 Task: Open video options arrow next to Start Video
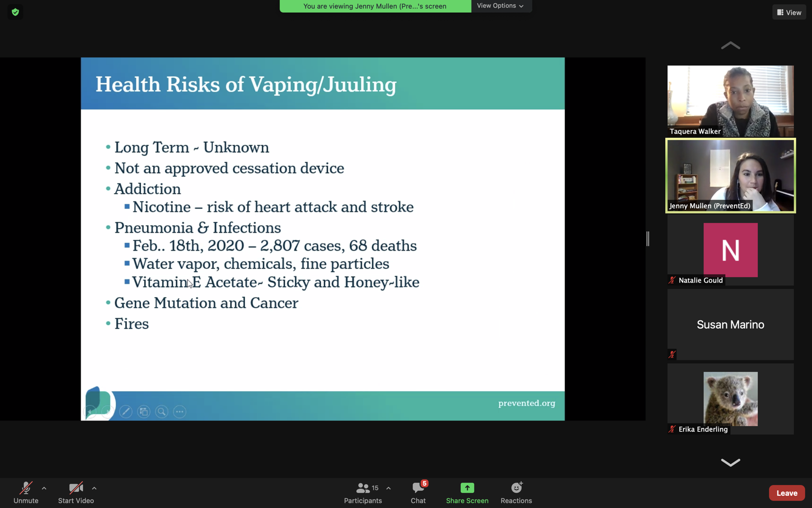pos(94,488)
